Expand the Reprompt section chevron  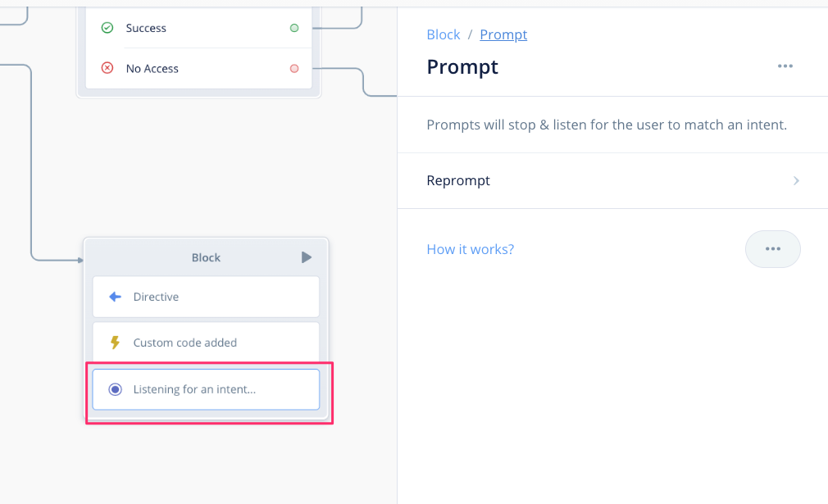click(x=796, y=180)
